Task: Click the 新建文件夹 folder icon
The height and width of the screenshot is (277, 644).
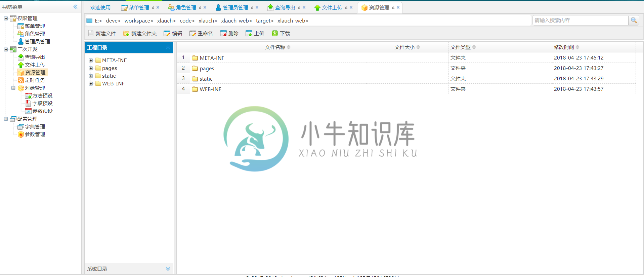Action: [126, 33]
